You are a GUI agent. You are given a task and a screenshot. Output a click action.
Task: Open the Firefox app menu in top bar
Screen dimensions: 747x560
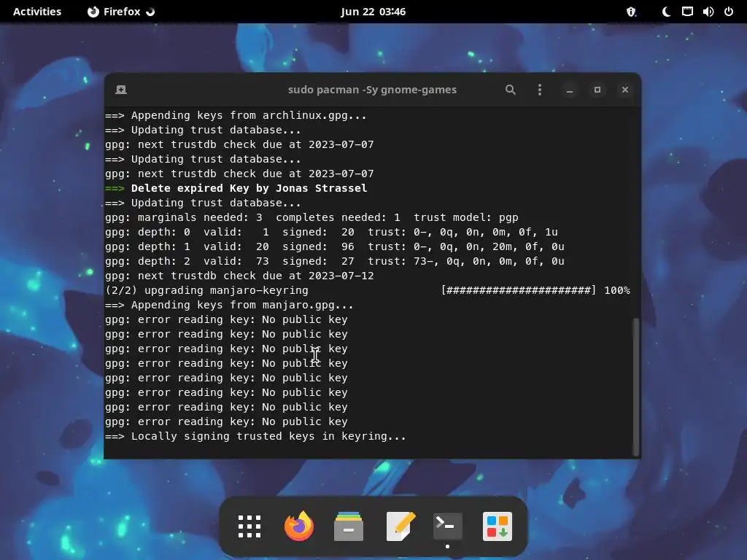121,12
